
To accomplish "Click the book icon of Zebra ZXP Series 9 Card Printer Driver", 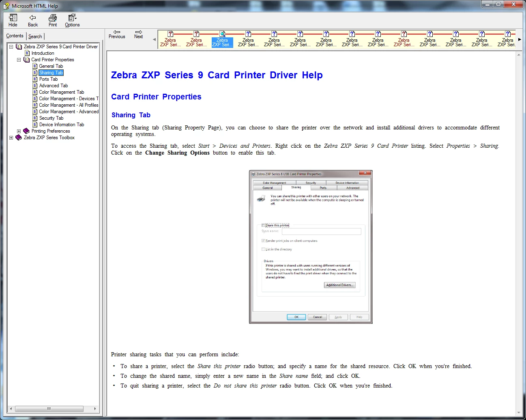I will click(x=19, y=47).
